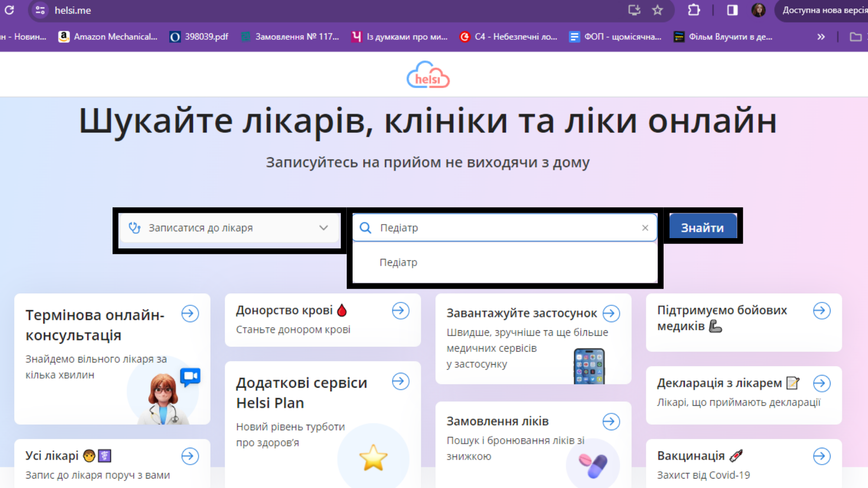Image resolution: width=868 pixels, height=488 pixels.
Task: Open the 'Amazon Mechanical...' bookmark
Action: [108, 37]
